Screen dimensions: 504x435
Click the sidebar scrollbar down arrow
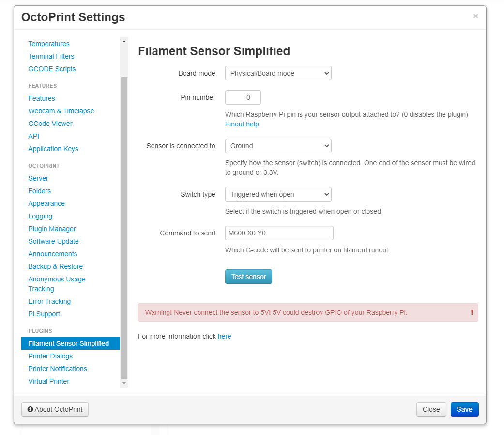click(x=124, y=383)
